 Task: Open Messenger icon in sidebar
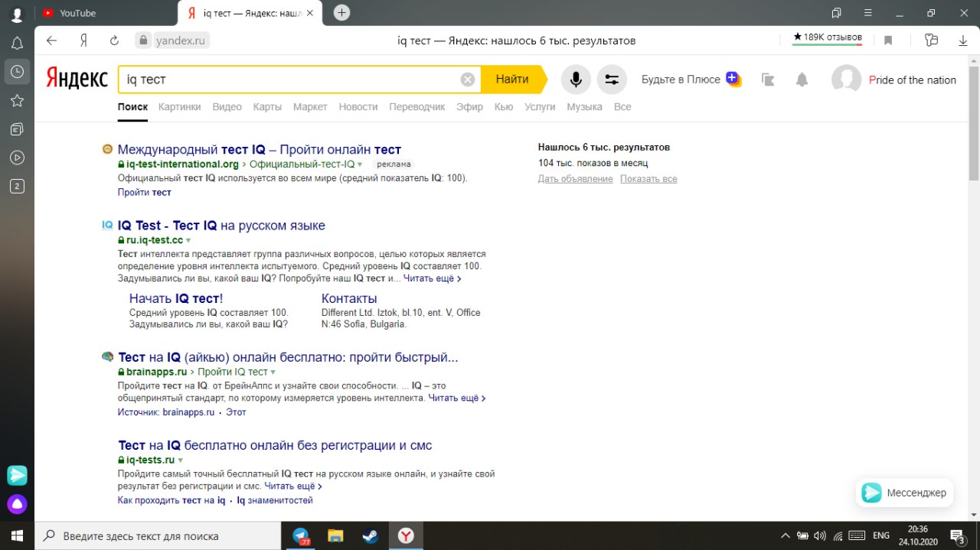tap(17, 475)
